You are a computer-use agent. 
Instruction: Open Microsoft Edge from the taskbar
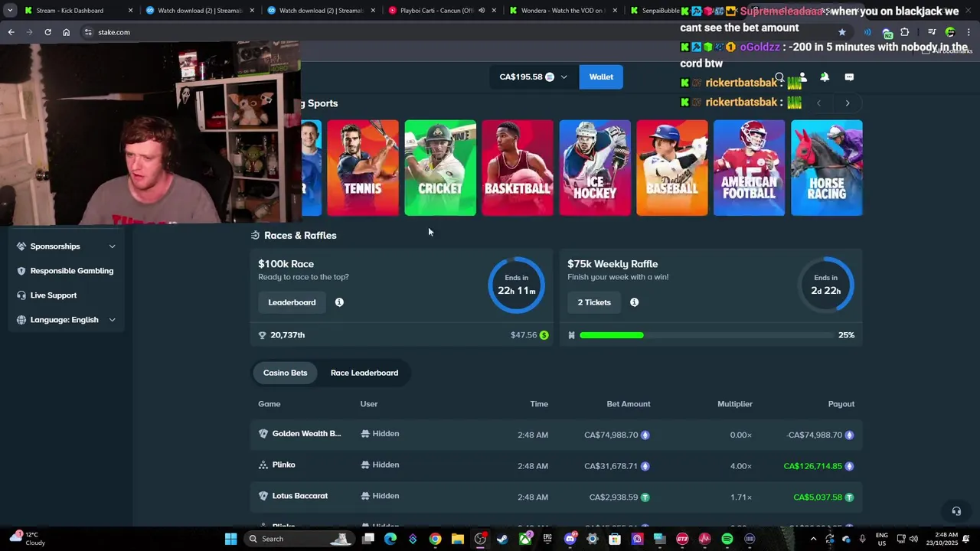tap(390, 539)
